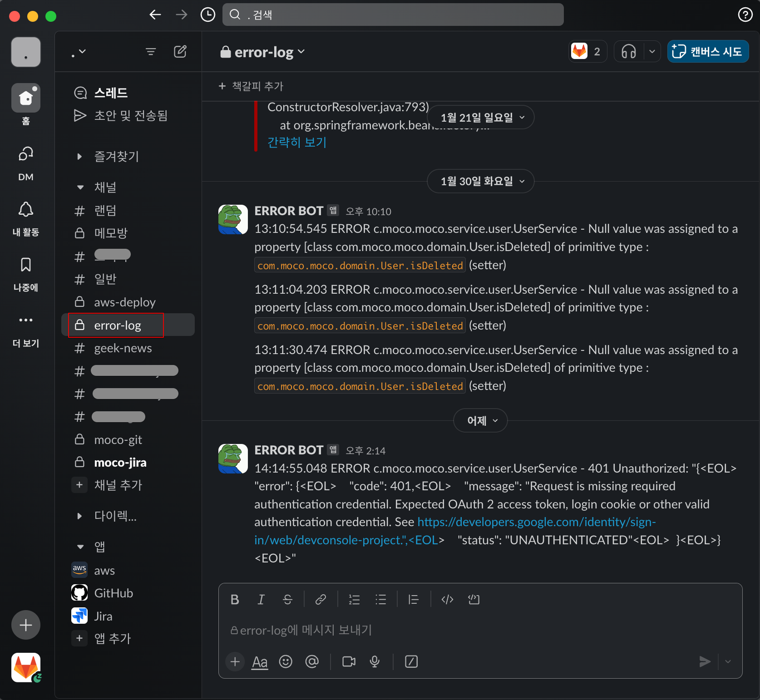
Task: Record a video clip
Action: [x=349, y=662]
